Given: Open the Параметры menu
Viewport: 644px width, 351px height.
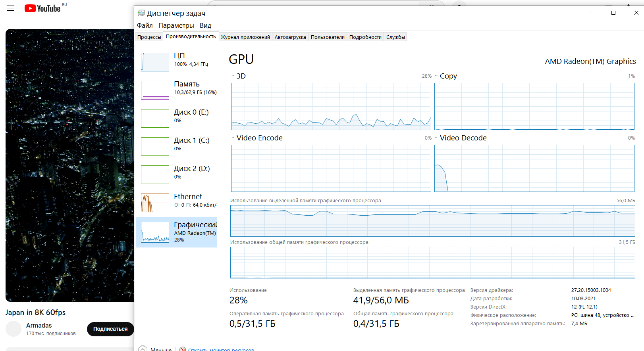Looking at the screenshot, I should pyautogui.click(x=176, y=25).
